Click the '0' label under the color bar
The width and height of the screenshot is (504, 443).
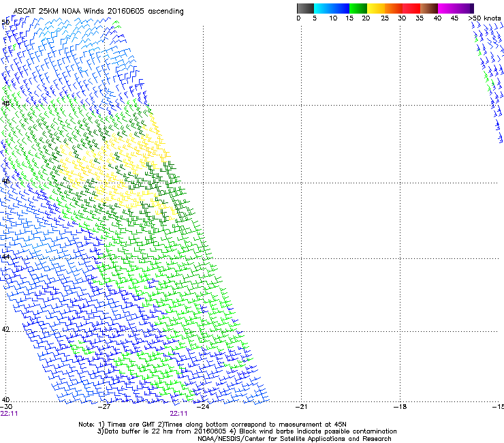point(298,18)
